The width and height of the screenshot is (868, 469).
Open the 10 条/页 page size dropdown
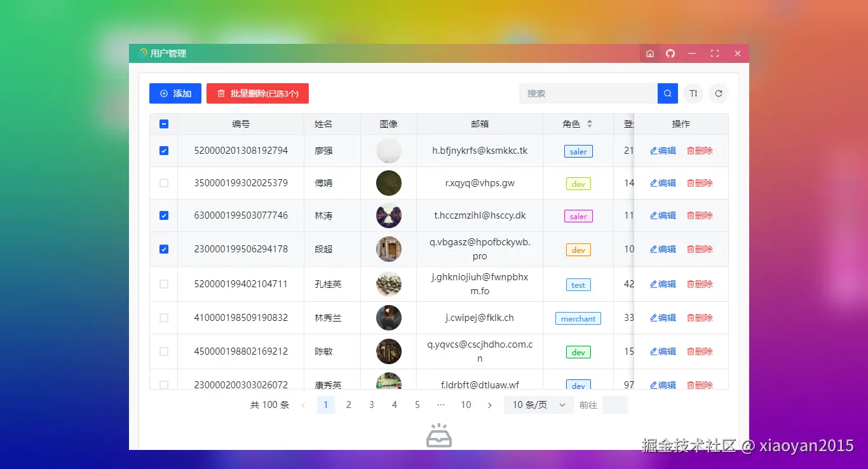pos(539,405)
